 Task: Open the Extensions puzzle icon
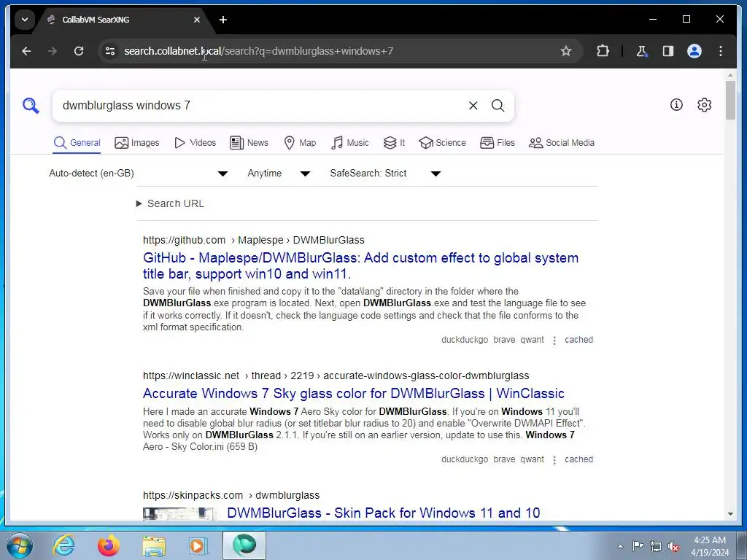(603, 51)
